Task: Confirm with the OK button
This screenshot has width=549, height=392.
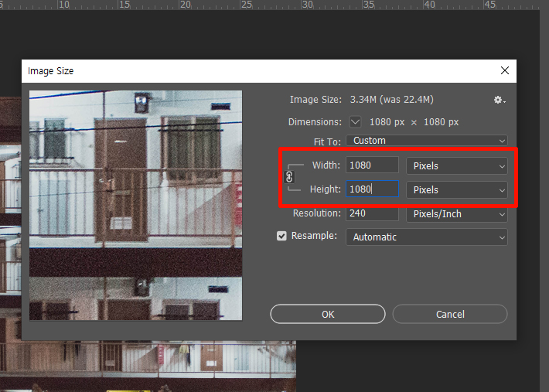Action: [x=328, y=315]
